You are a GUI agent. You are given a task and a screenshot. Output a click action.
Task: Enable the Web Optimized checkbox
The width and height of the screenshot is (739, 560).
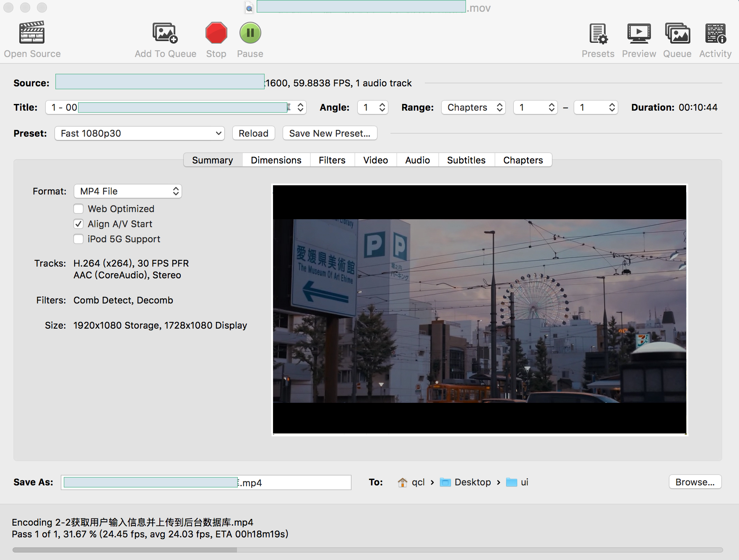[x=78, y=209]
